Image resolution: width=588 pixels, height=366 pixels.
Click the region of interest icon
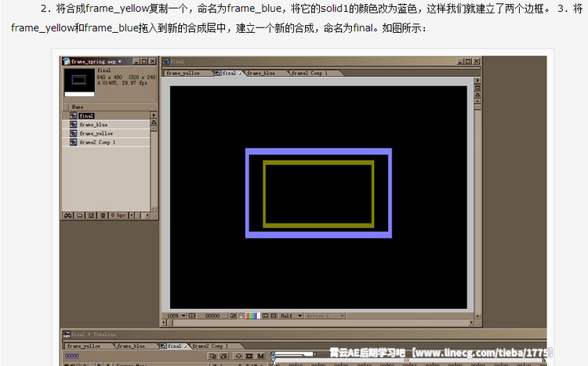265,316
